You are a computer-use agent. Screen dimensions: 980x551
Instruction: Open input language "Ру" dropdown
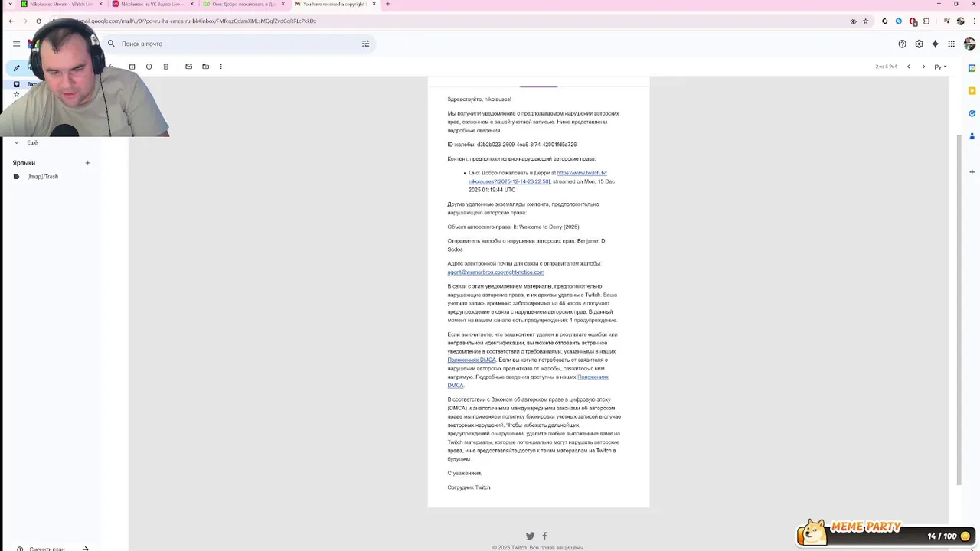point(940,67)
